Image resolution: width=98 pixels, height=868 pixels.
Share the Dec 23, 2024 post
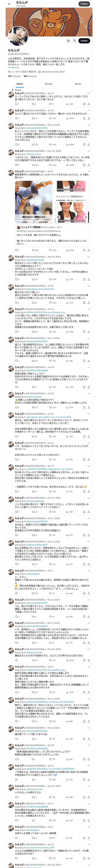[89, 165]
